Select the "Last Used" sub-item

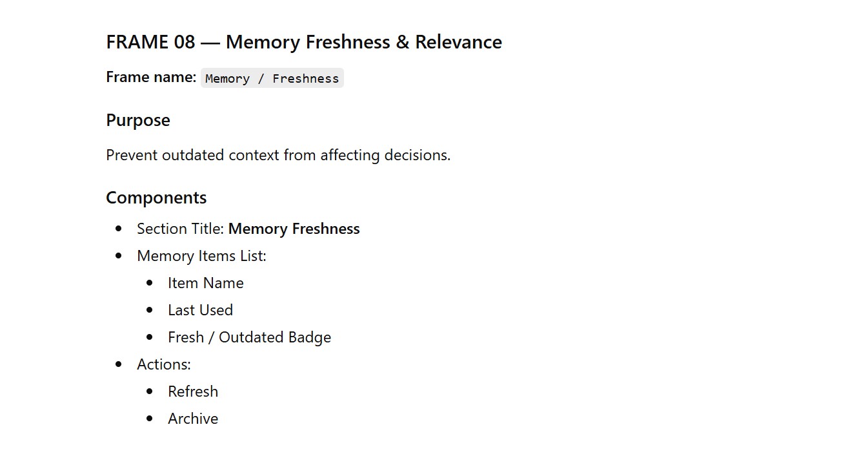[200, 310]
